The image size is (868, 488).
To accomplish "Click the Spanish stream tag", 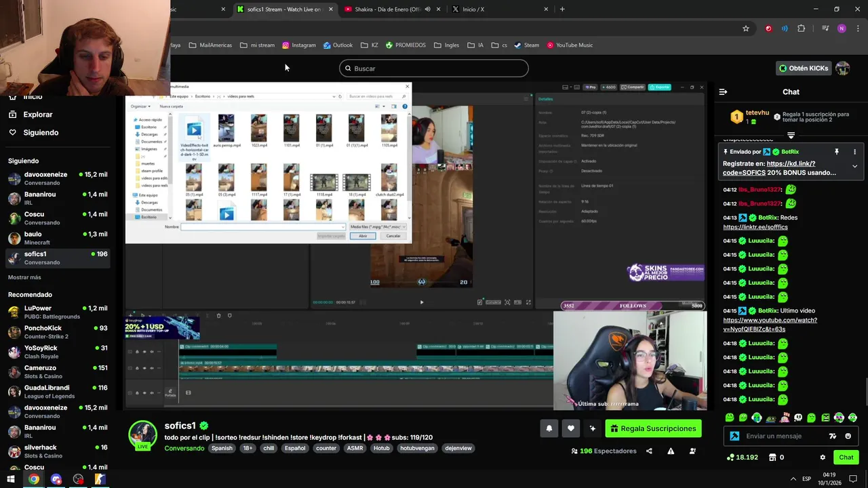I will 222,448.
